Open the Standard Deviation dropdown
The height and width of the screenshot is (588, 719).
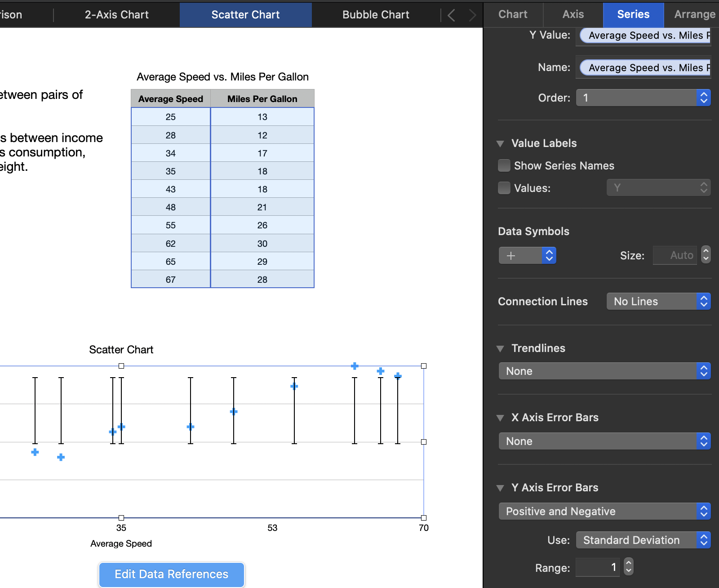coord(643,540)
